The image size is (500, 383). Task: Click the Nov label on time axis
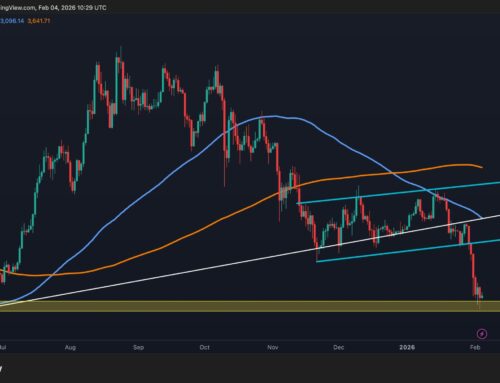tap(273, 347)
